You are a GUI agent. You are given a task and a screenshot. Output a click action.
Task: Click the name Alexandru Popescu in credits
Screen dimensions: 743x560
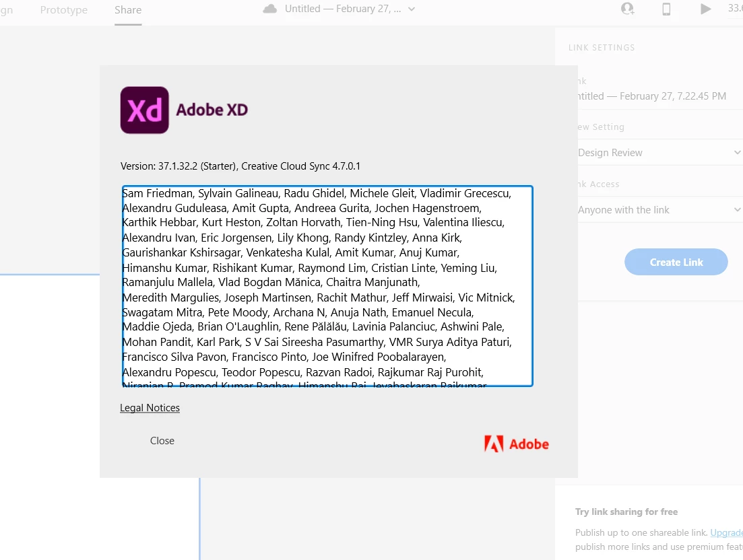tap(169, 372)
